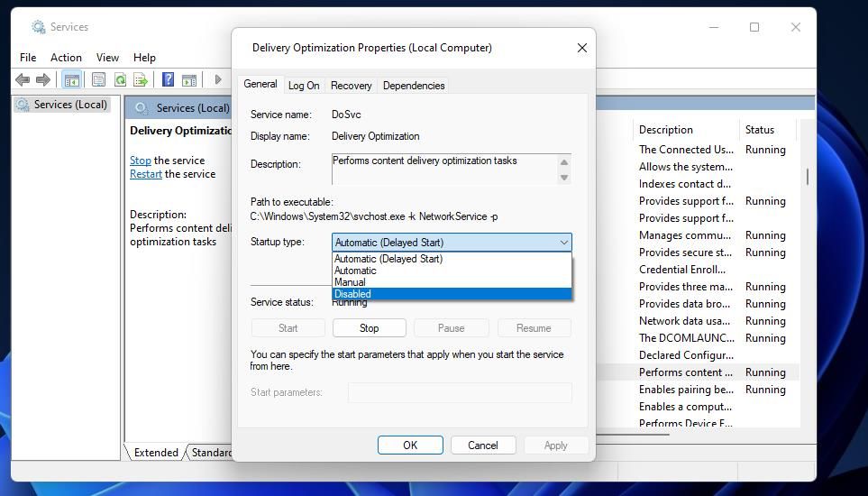The image size is (868, 496).
Task: Open the File menu
Action: pos(28,58)
